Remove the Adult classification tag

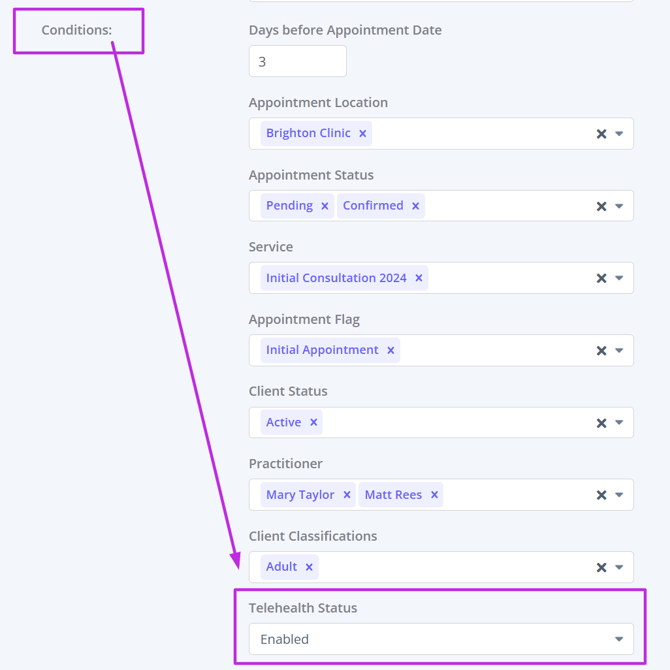[309, 567]
